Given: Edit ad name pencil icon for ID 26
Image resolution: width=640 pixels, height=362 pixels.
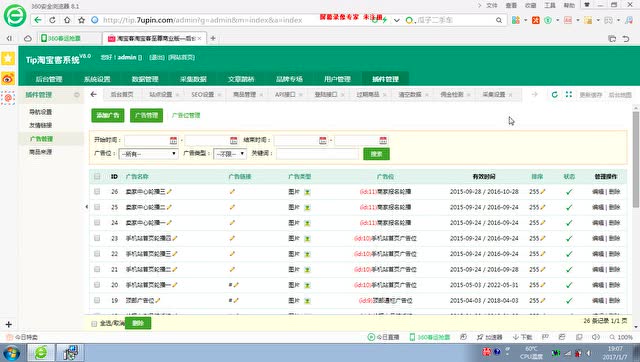Looking at the screenshot, I should (169, 191).
